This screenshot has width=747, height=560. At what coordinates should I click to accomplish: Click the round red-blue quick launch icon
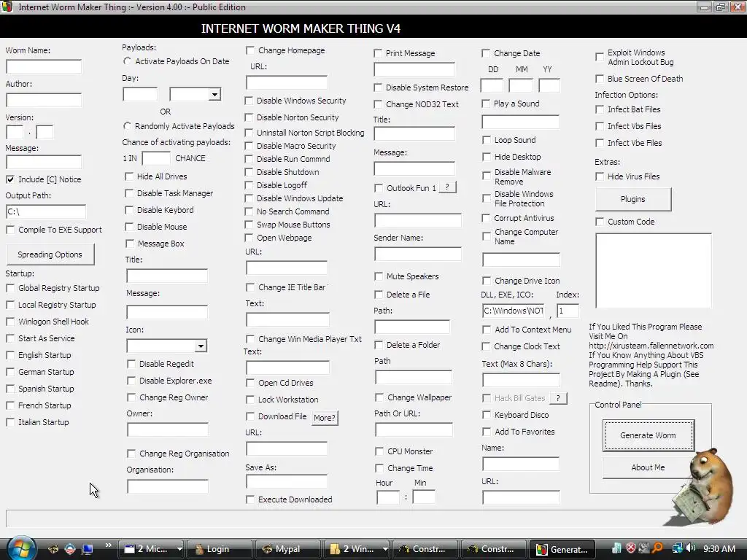(70, 549)
